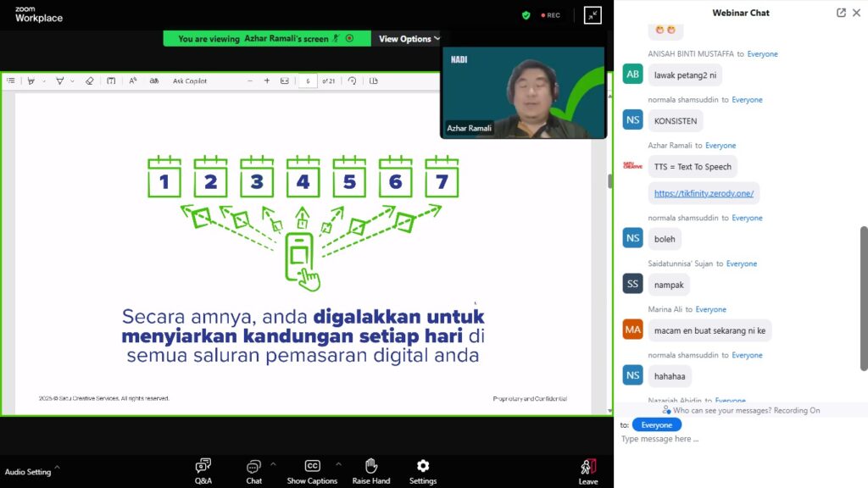Image resolution: width=868 pixels, height=488 pixels.
Task: Click the green encryption shield icon
Action: click(526, 15)
